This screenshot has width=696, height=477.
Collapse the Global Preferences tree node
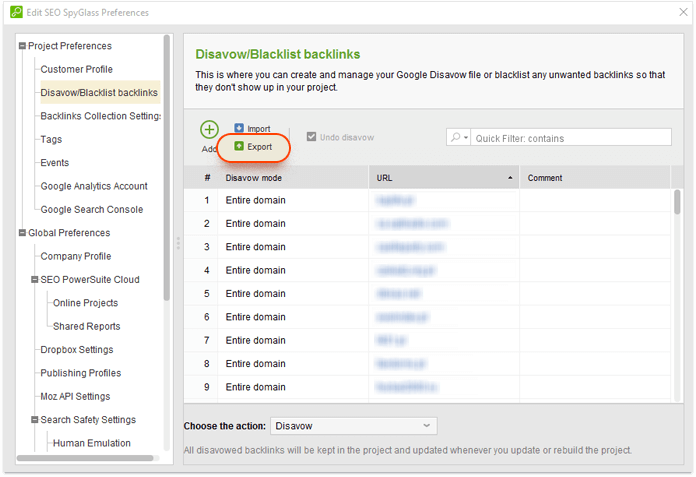coord(22,233)
